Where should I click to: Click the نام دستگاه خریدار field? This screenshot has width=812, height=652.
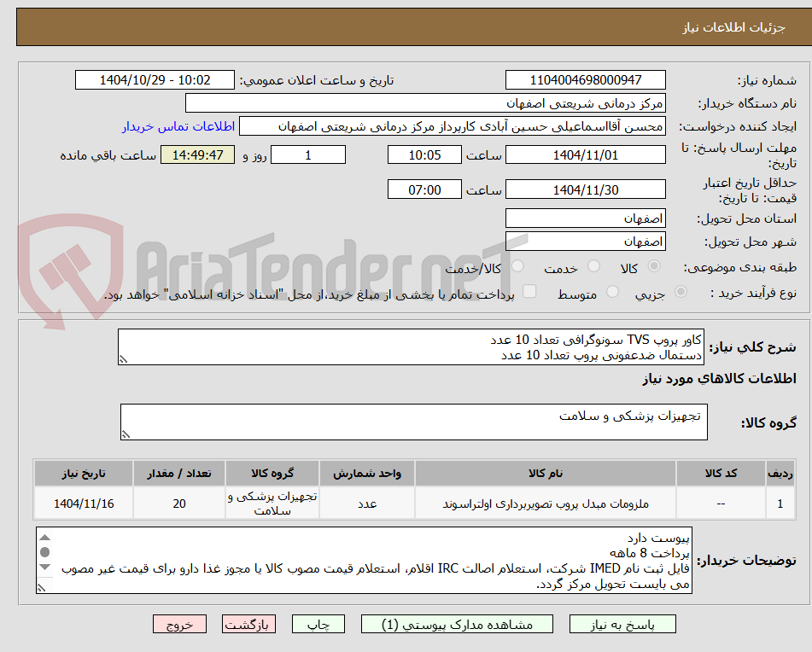pos(425,103)
